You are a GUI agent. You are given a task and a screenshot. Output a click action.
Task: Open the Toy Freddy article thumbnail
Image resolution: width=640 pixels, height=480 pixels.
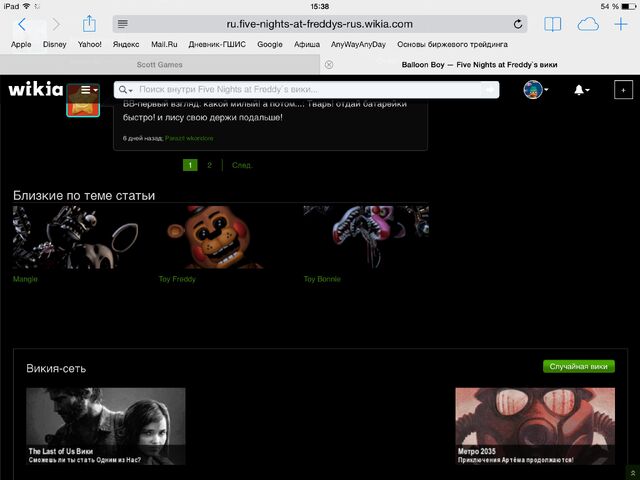pyautogui.click(x=221, y=237)
